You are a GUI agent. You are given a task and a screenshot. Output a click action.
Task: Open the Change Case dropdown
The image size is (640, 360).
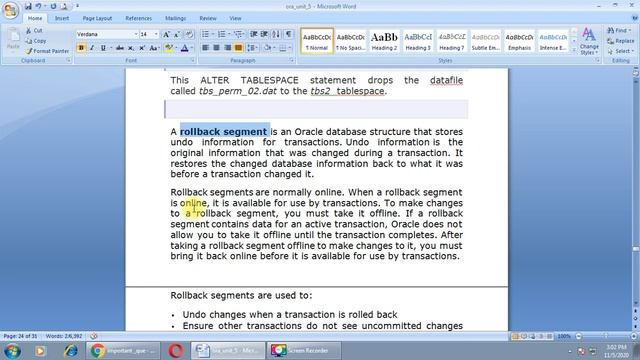[x=154, y=48]
